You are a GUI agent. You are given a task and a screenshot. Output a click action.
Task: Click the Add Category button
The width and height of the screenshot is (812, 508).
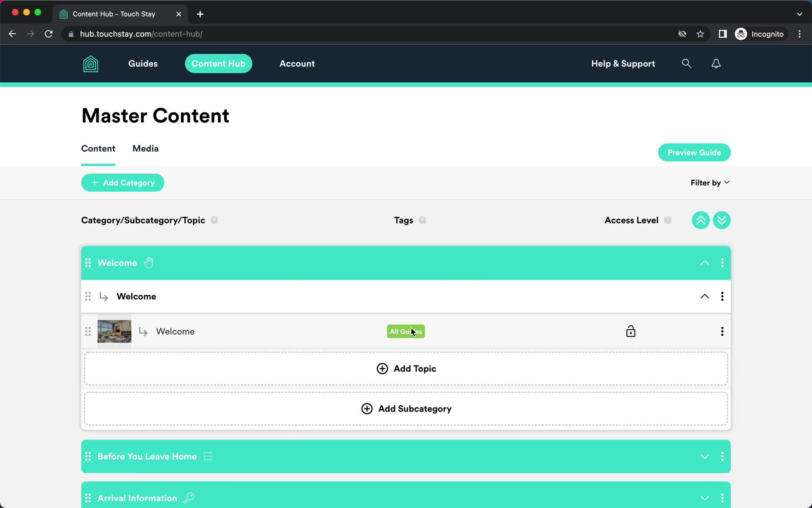[123, 182]
